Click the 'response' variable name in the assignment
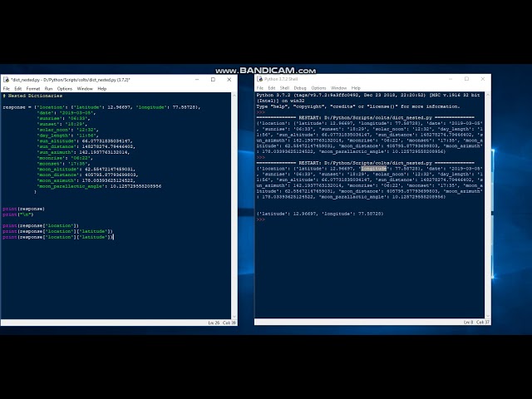Viewport: 532px width, 399px height. 14,107
